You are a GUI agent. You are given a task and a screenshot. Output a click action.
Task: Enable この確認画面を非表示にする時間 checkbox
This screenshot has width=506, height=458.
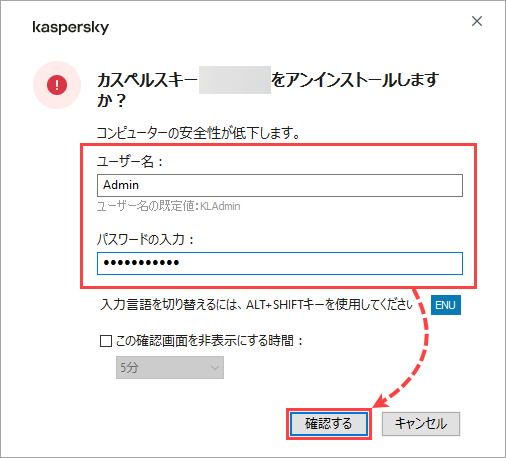point(106,341)
